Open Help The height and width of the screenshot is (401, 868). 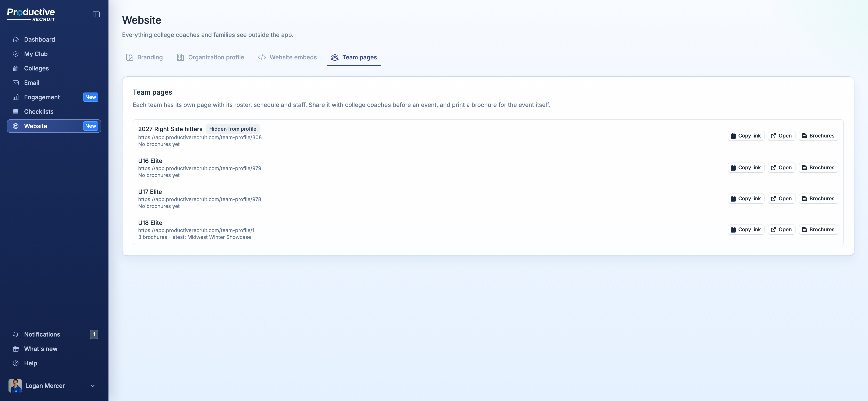coord(54,363)
